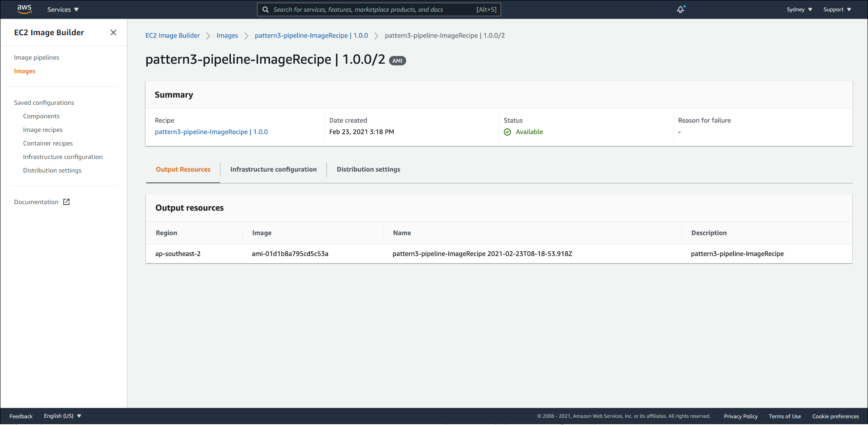The width and height of the screenshot is (868, 425).
Task: Click ap-southeast-2 region cell
Action: coord(178,254)
